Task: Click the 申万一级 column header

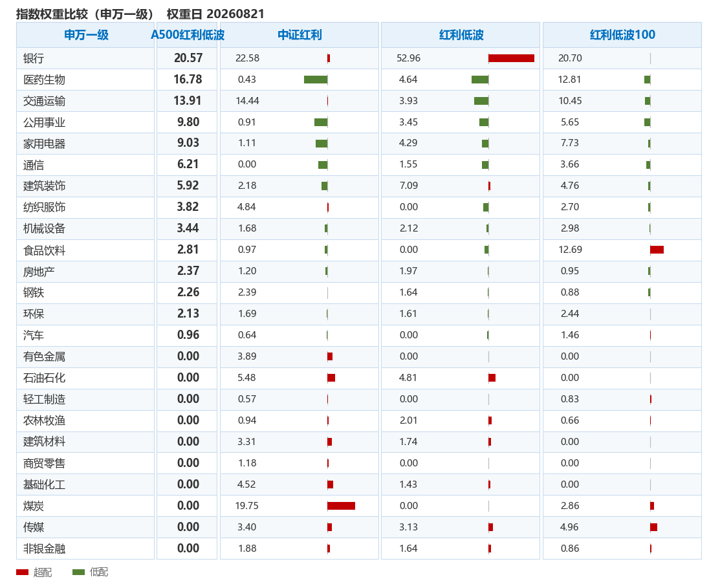Action: (86, 35)
